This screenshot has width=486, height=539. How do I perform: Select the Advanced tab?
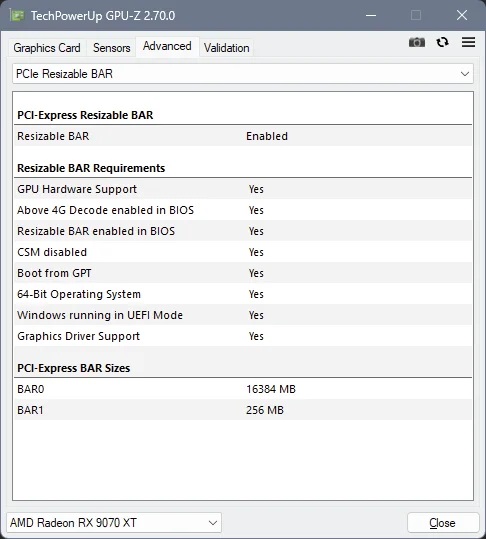pos(167,46)
